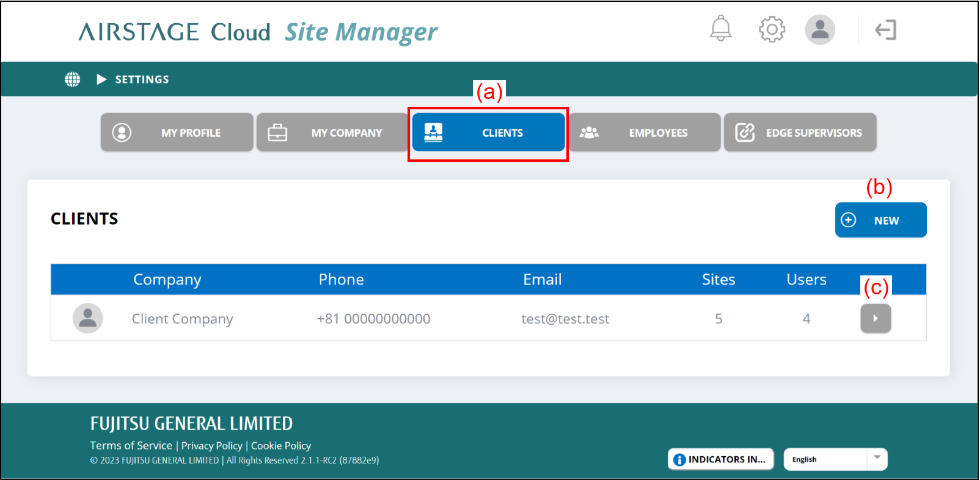The height and width of the screenshot is (480, 980).
Task: Open the Terms of Service link
Action: (131, 446)
